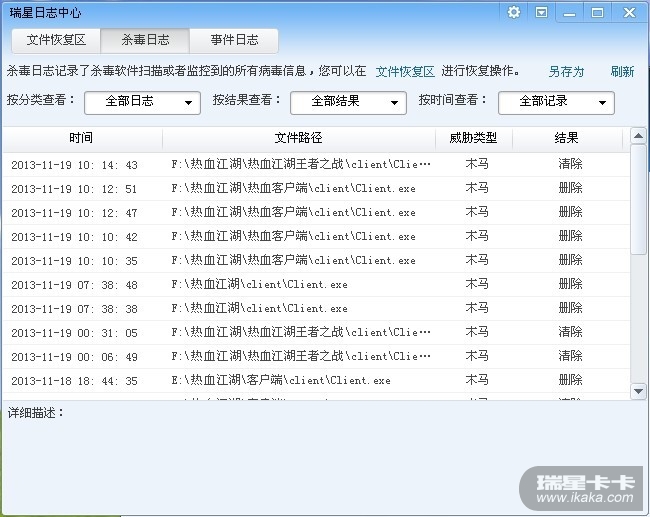The width and height of the screenshot is (650, 517).
Task: Click 删除 result in the 07:38:38 row
Action: click(570, 308)
